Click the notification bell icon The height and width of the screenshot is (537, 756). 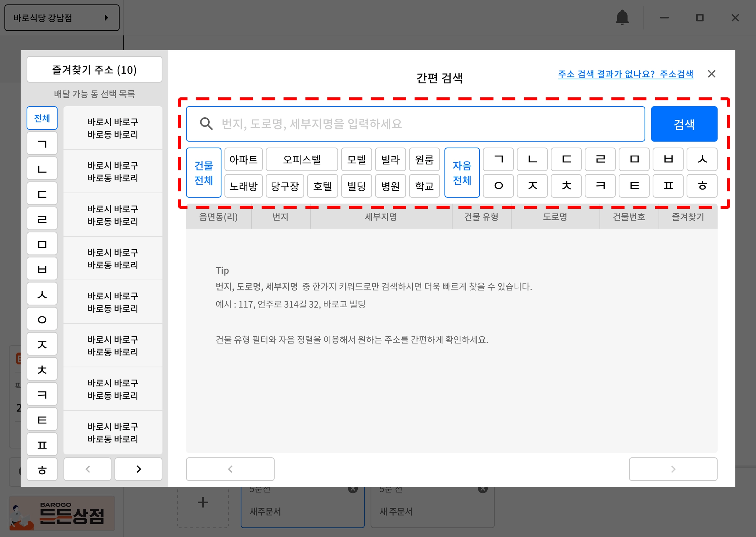click(622, 17)
